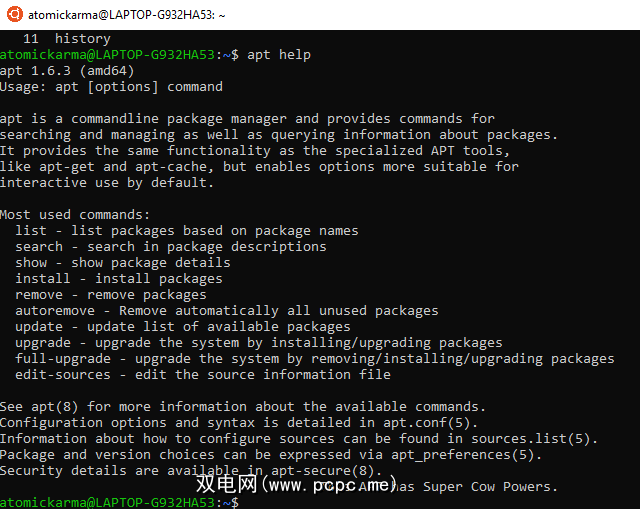Click the 'autoremove' command entry

(x=55, y=311)
